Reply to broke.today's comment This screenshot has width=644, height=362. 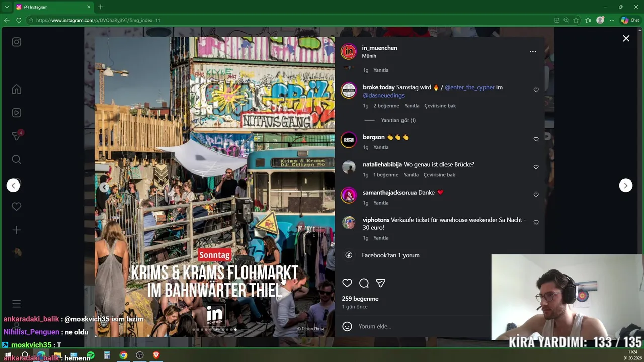[x=412, y=106]
